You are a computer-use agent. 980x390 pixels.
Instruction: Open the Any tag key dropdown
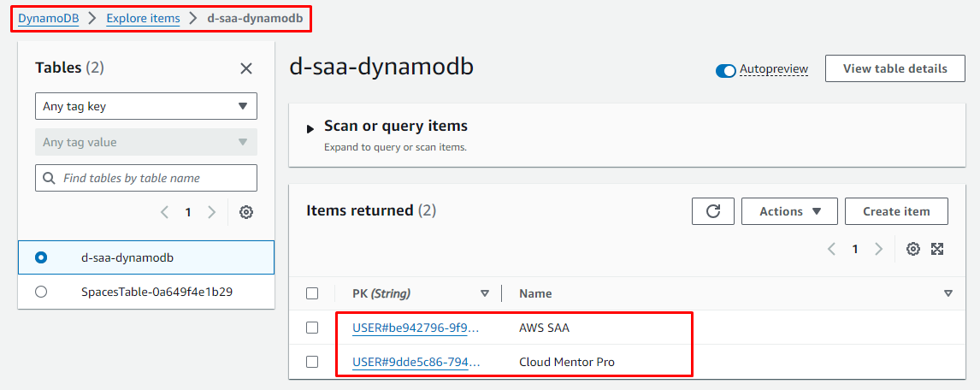(x=146, y=106)
